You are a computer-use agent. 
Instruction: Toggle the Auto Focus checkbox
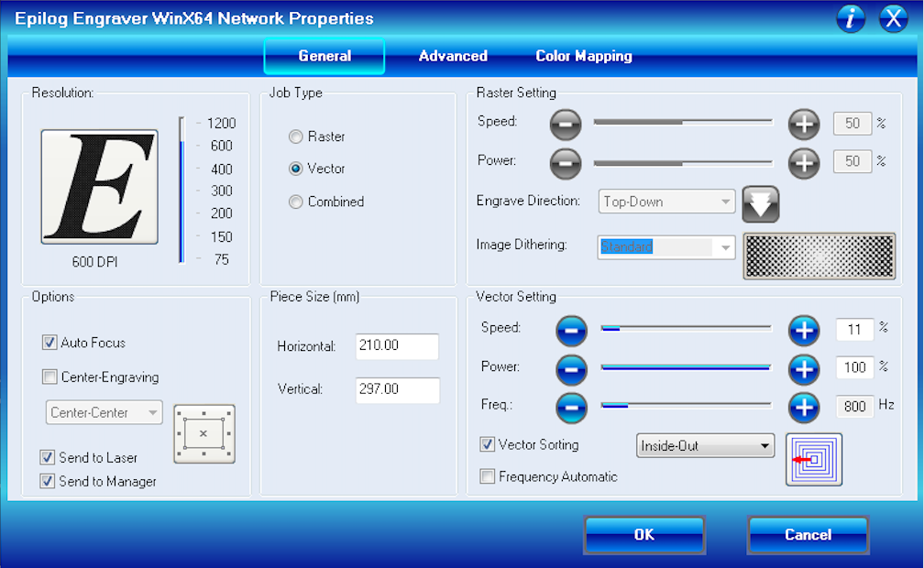[49, 343]
